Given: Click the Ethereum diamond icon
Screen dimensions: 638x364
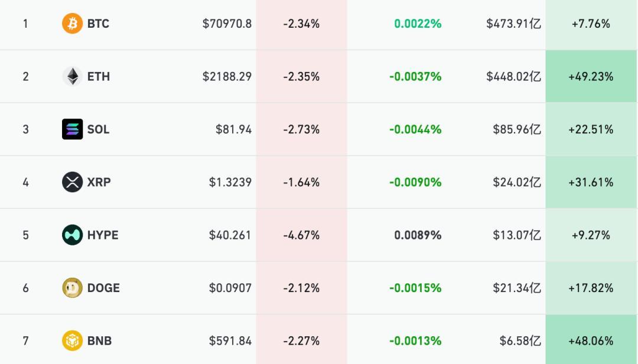Looking at the screenshot, I should [72, 76].
